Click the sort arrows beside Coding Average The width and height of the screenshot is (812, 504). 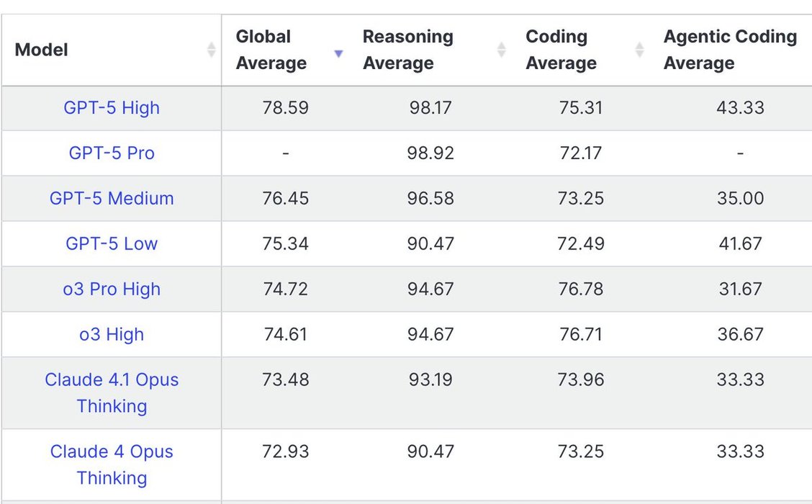click(639, 50)
